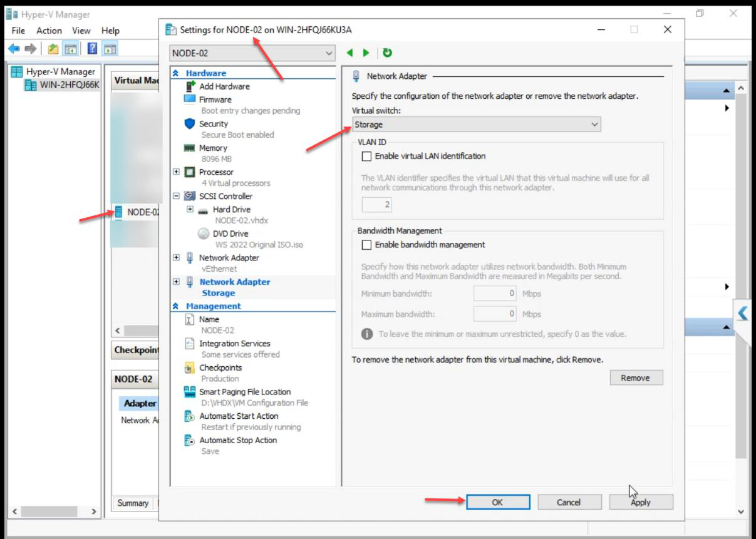The height and width of the screenshot is (539, 756).
Task: Click the Add Hardware icon
Action: pos(190,86)
